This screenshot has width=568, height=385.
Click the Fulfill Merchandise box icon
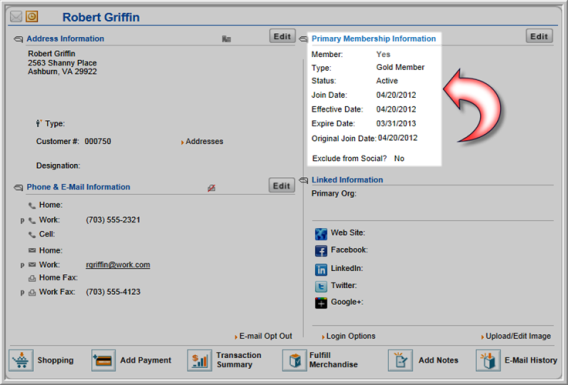point(294,360)
